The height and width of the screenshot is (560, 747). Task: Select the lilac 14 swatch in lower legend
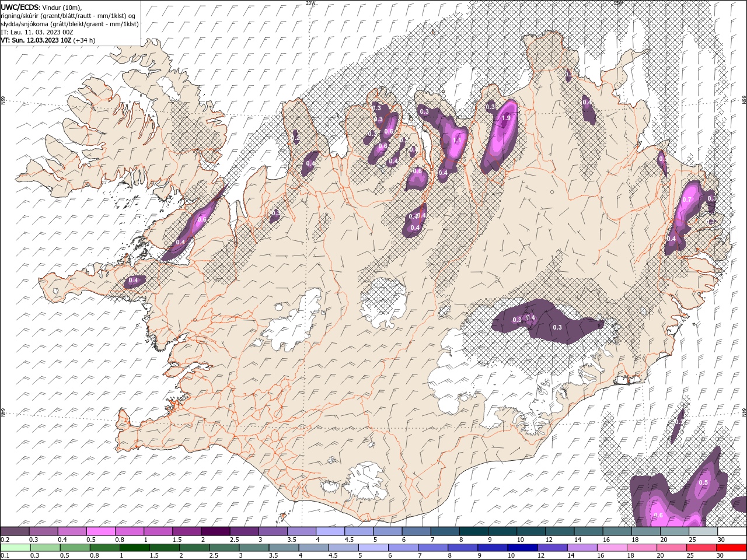582,548
